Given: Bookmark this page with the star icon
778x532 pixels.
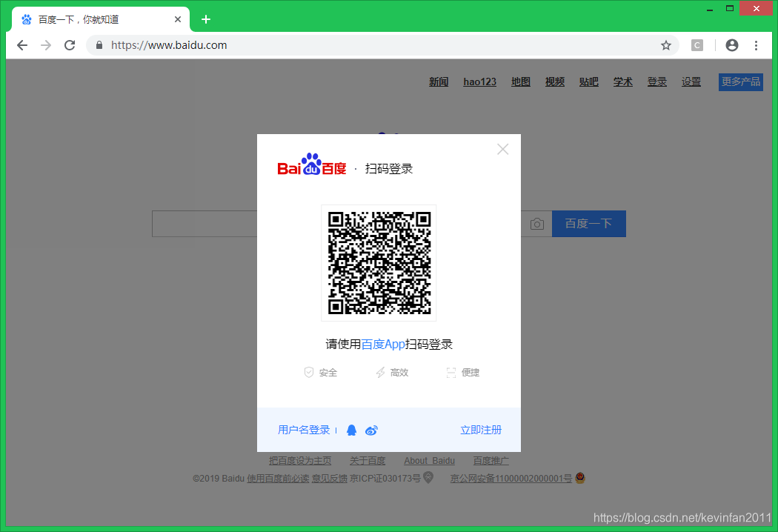Looking at the screenshot, I should point(666,45).
